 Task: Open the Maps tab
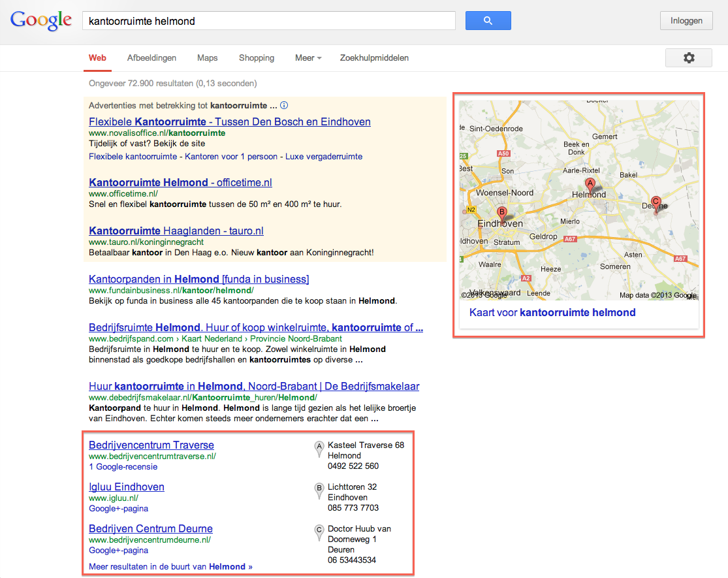[x=207, y=57]
